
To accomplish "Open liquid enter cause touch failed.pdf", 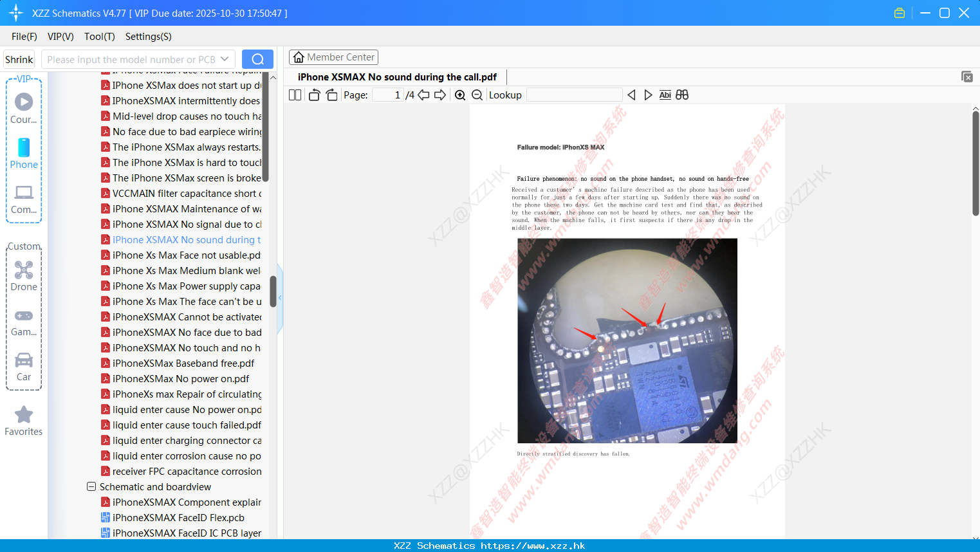I will (x=181, y=425).
